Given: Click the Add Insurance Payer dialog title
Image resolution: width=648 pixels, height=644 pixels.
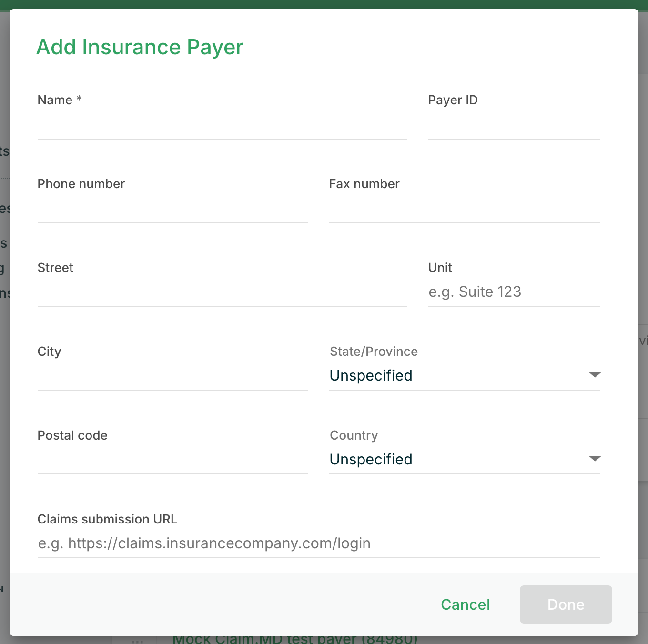Looking at the screenshot, I should [x=140, y=47].
